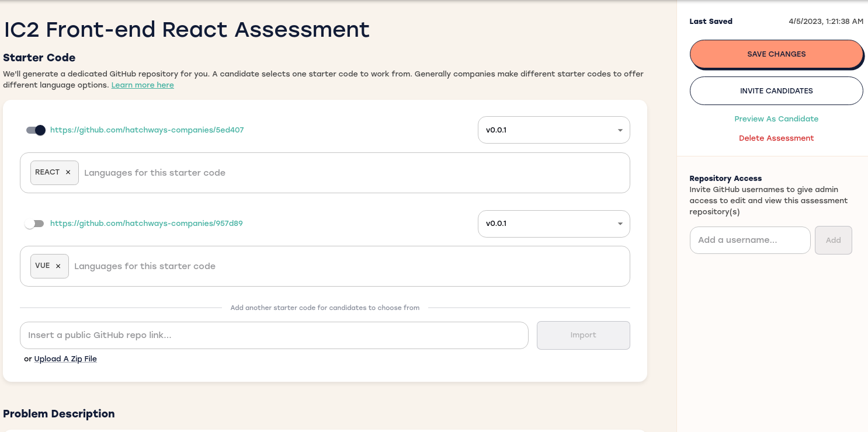Click the Add username button under Repository Access

point(833,240)
